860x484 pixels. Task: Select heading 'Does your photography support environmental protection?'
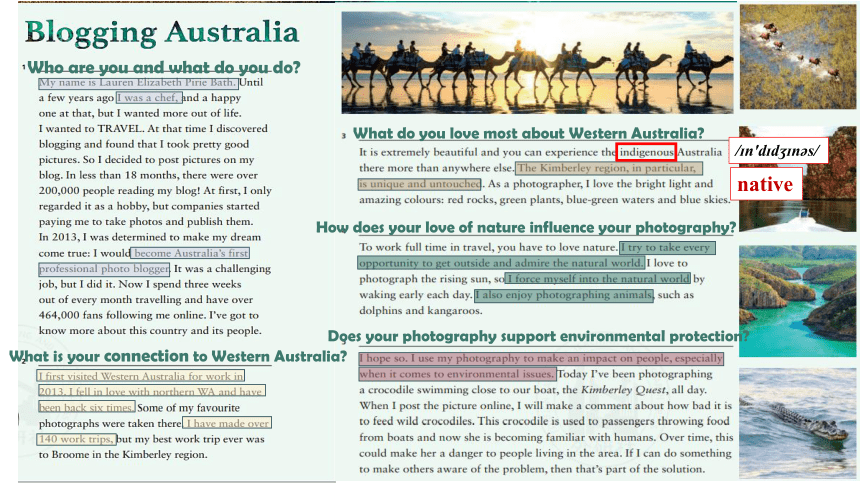coord(538,336)
